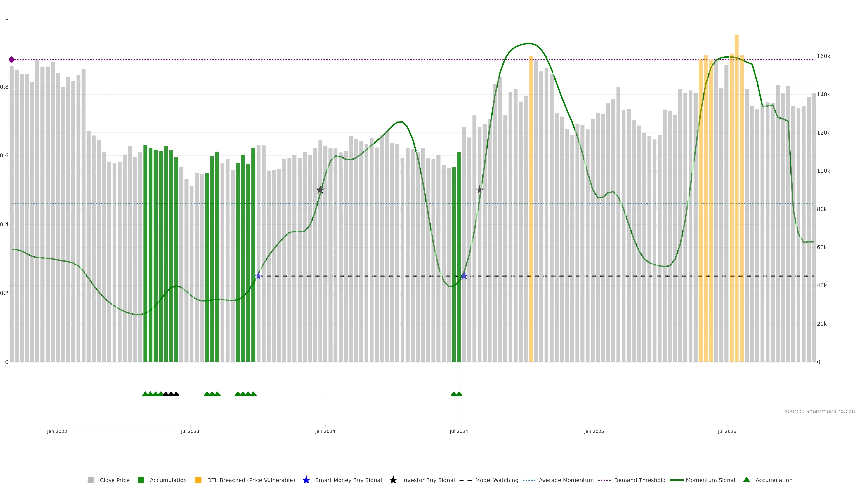Toggle DTL Breached (Price Vulnerable) legend entry
The width and height of the screenshot is (868, 488).
point(251,480)
